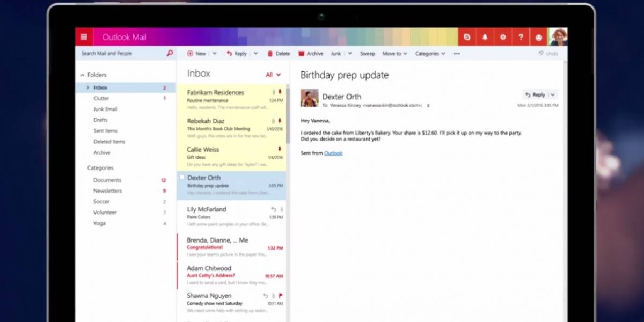Delete the selected email
Image resolution: width=644 pixels, height=322 pixels.
coord(279,54)
